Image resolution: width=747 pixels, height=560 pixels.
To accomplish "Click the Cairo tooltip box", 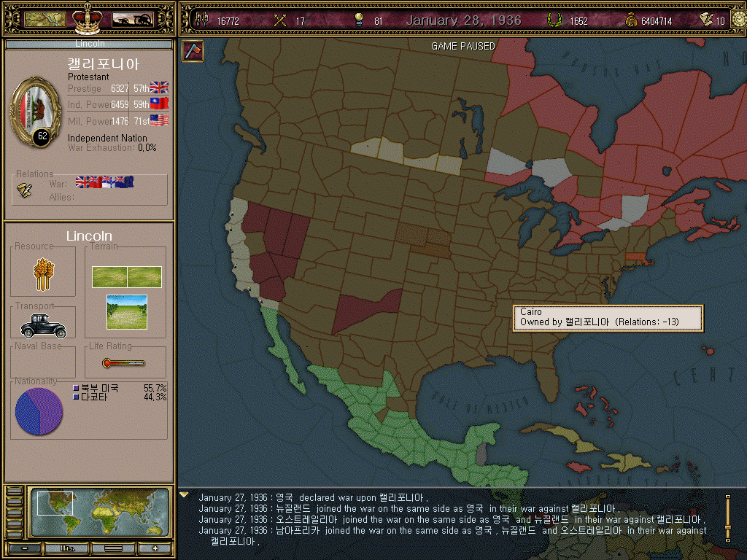I will coord(608,318).
